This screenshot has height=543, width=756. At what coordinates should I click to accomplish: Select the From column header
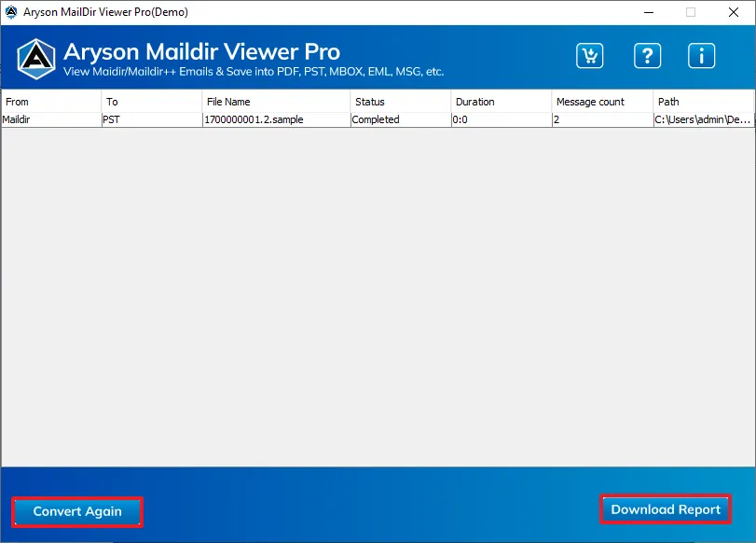tap(51, 102)
